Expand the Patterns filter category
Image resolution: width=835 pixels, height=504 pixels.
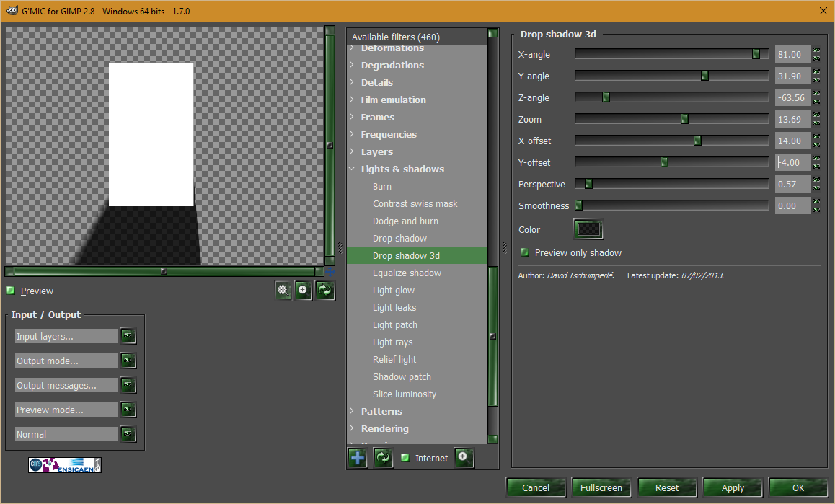point(351,411)
